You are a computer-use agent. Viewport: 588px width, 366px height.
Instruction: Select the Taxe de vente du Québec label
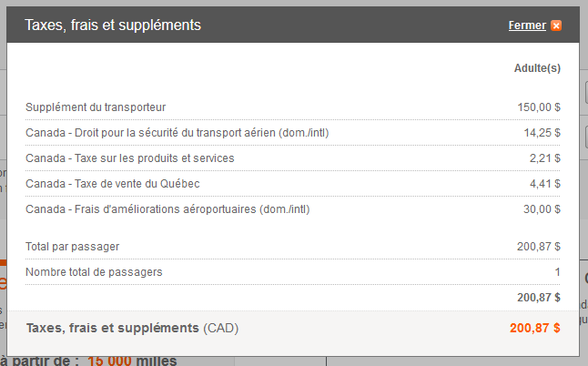coord(113,184)
